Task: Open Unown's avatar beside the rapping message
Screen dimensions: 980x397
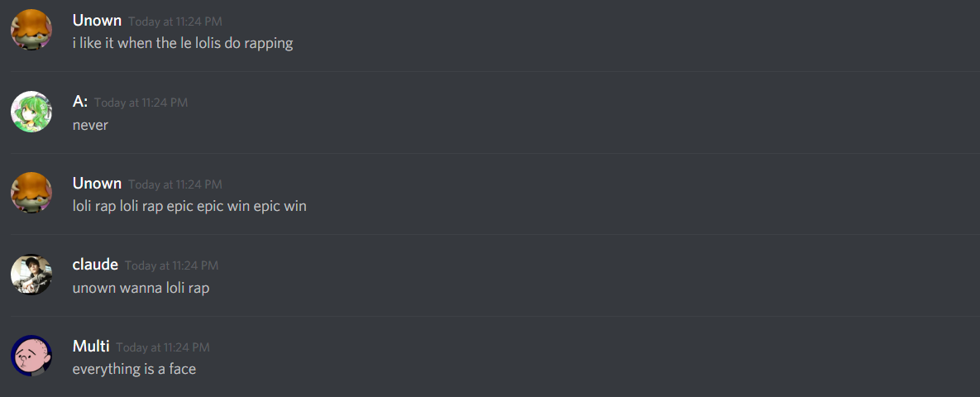Action: tap(31, 30)
